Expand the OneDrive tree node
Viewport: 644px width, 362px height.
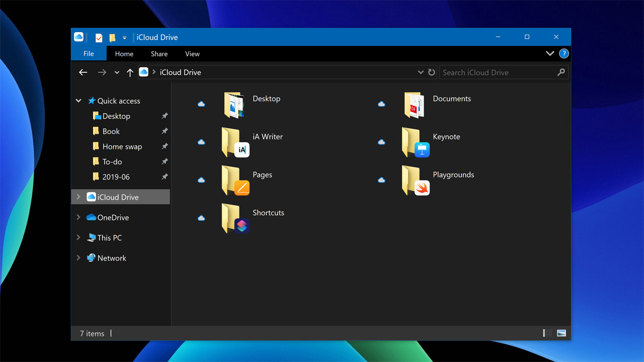(x=78, y=218)
